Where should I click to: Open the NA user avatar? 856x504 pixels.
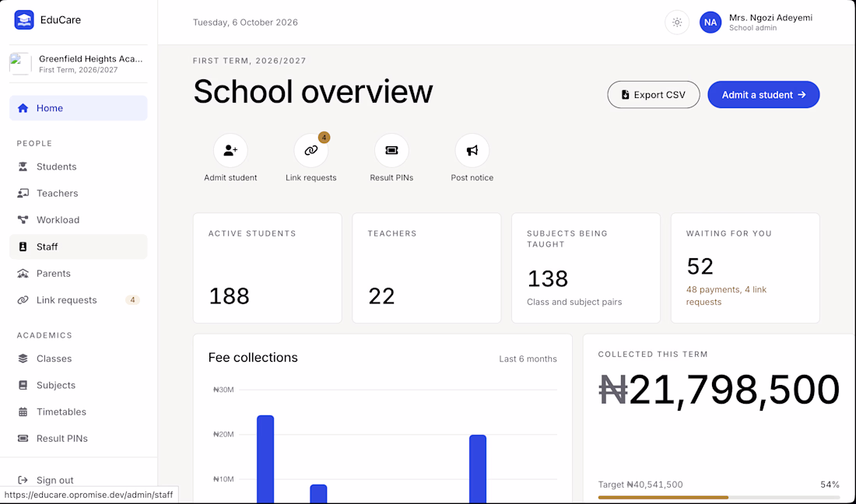tap(710, 23)
